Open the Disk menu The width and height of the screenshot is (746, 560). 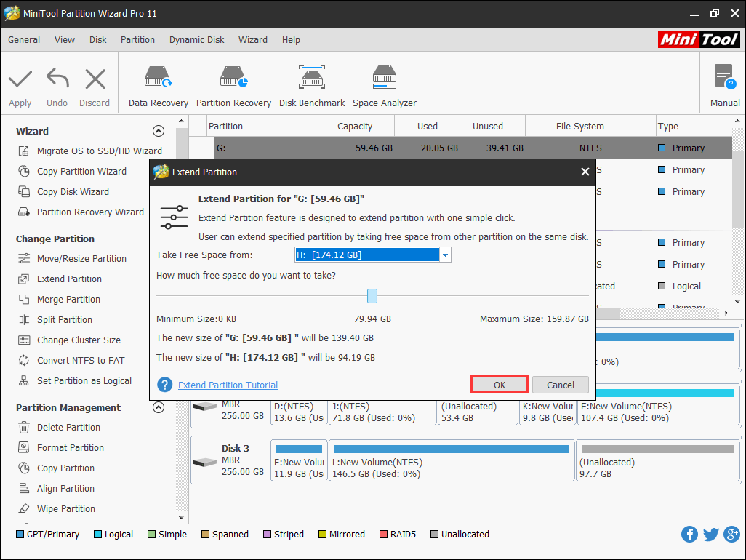98,39
